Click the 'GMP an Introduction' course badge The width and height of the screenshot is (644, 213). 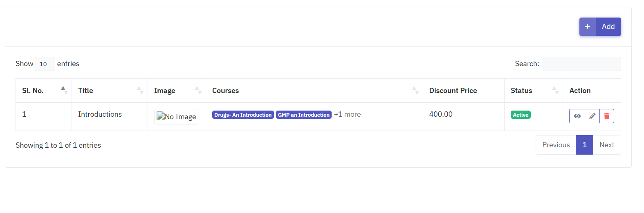(x=303, y=115)
